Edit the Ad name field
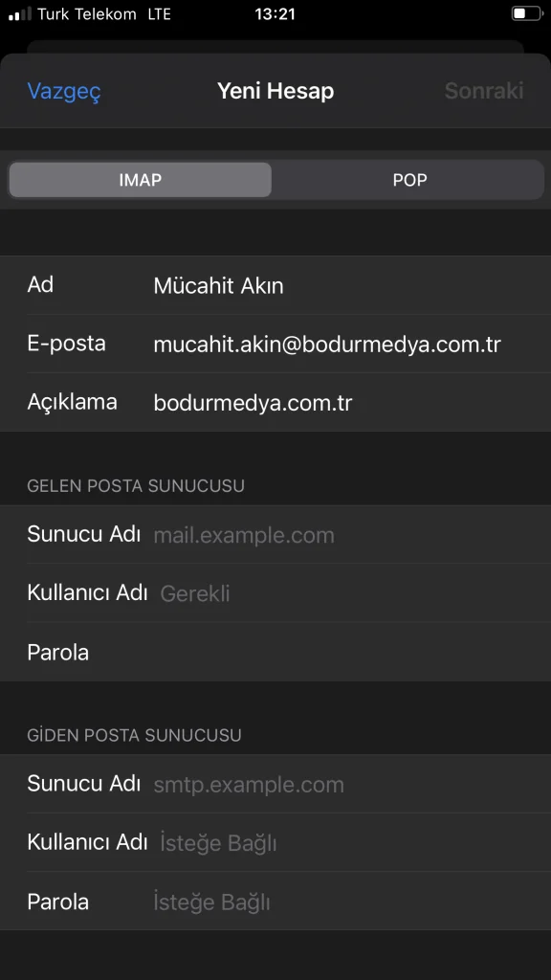This screenshot has height=980, width=551. (x=275, y=285)
